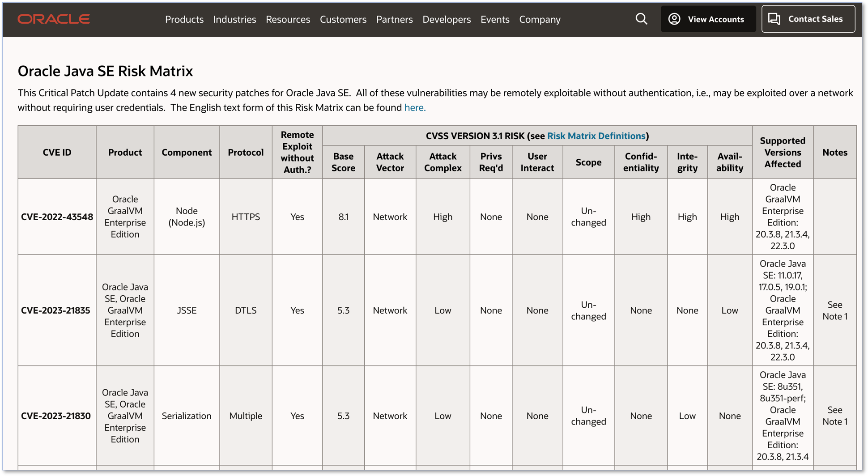Click the Component column header
868x476 pixels.
(x=187, y=153)
